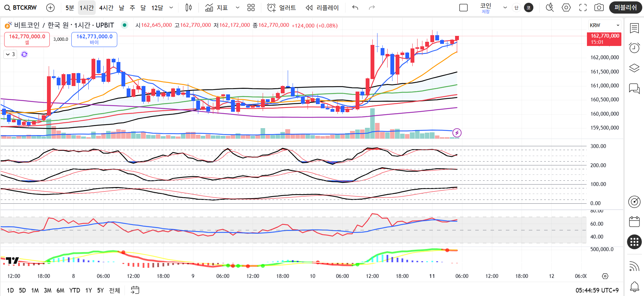Open the 지표 indicators dialog

216,8
